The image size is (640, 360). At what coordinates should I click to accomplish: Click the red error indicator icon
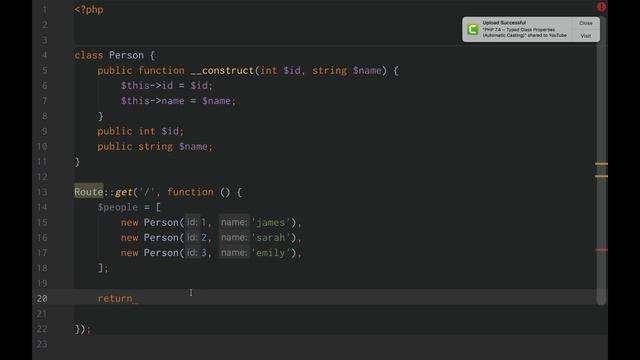(601, 7)
